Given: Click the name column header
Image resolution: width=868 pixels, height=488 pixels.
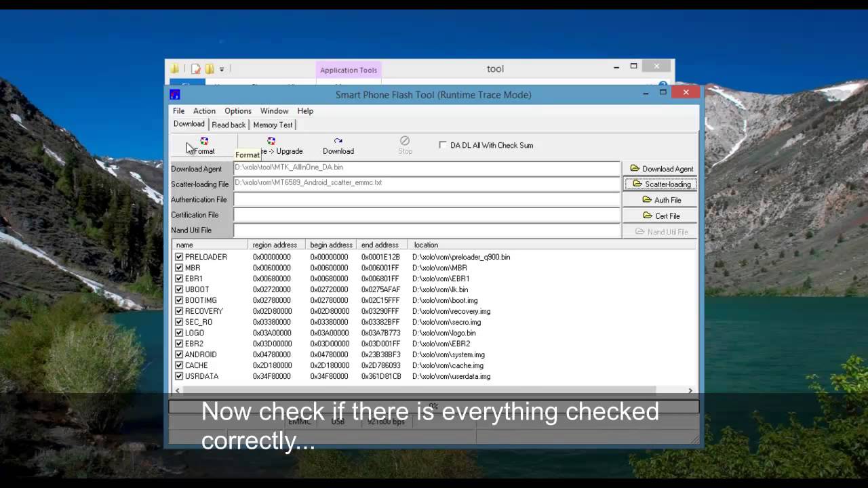Looking at the screenshot, I should [210, 245].
